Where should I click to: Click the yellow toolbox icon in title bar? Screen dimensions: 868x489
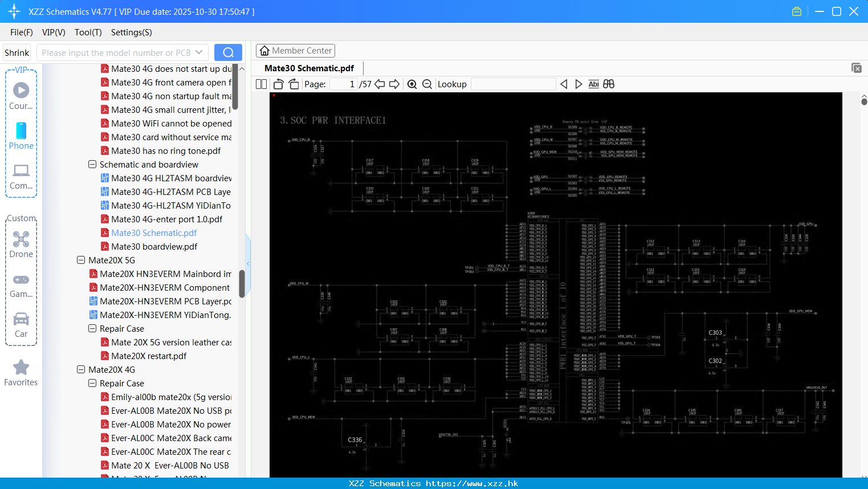(797, 11)
